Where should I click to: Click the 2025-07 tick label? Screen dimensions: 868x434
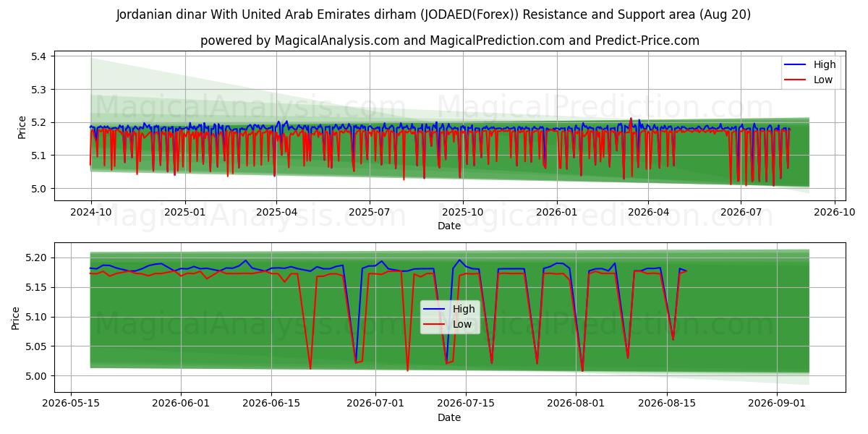pos(370,213)
